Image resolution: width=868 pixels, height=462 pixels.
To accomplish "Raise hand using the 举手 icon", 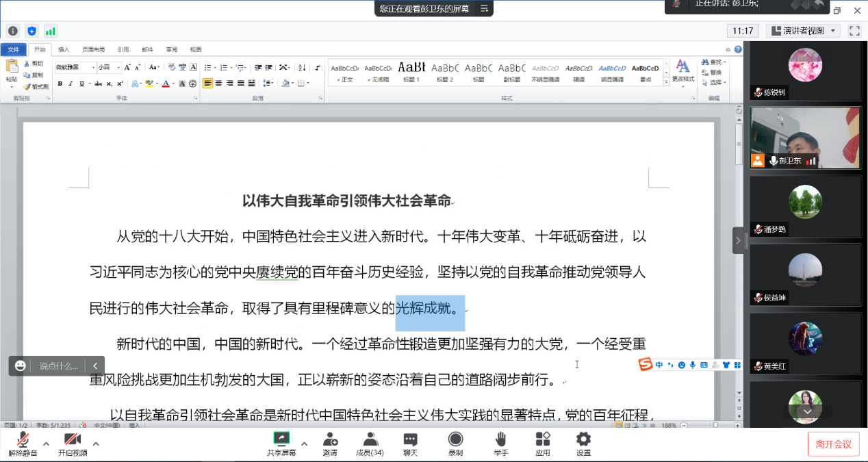I will pyautogui.click(x=501, y=439).
